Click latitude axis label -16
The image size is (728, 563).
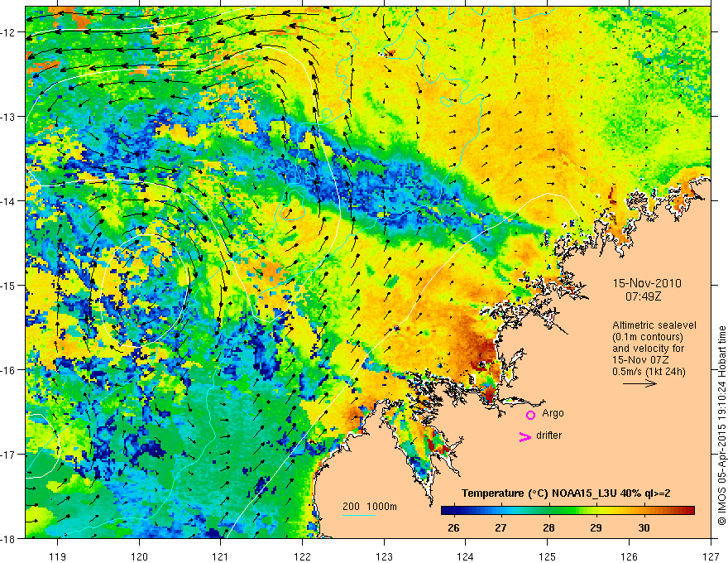[9, 370]
